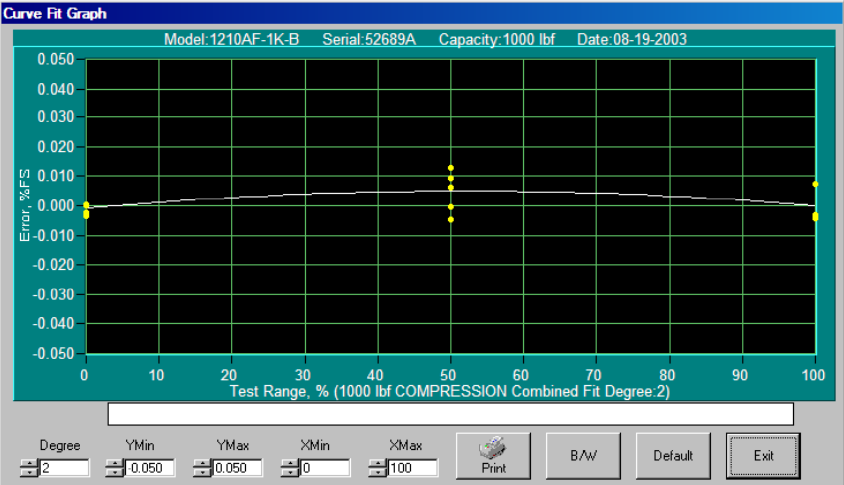Image resolution: width=844 pixels, height=485 pixels.
Task: Reset graph settings with Default button
Action: [673, 456]
